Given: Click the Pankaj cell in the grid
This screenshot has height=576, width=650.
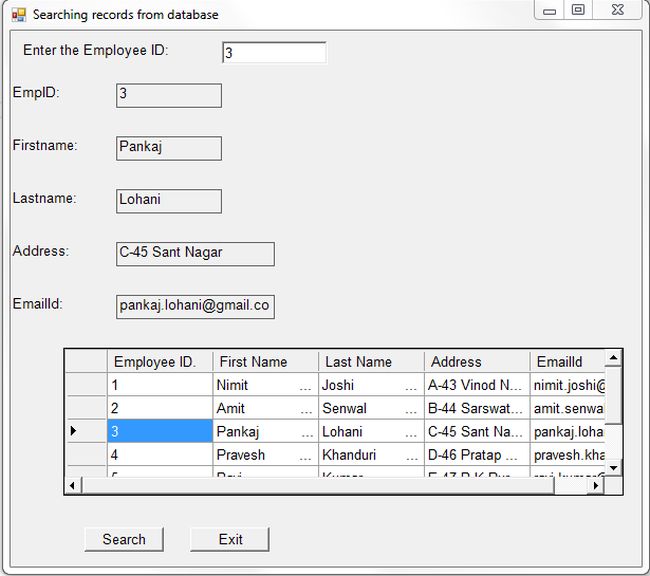Looking at the screenshot, I should tap(265, 431).
